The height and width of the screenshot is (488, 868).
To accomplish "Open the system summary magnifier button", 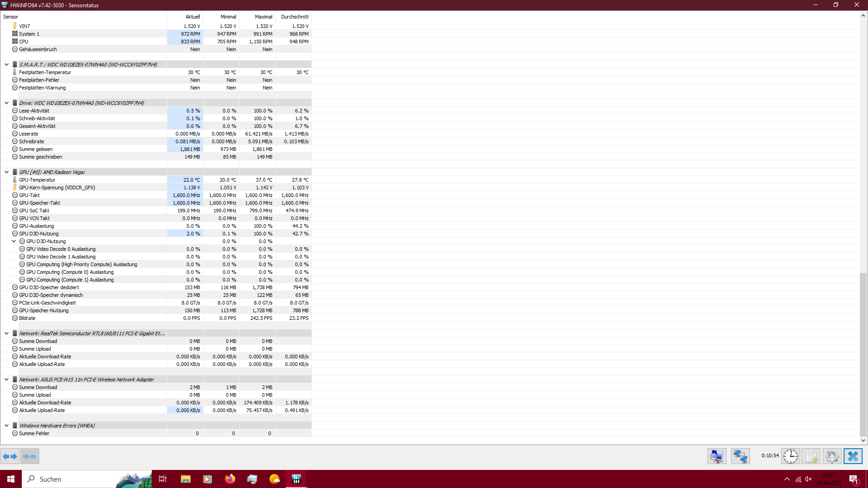I will (x=717, y=456).
